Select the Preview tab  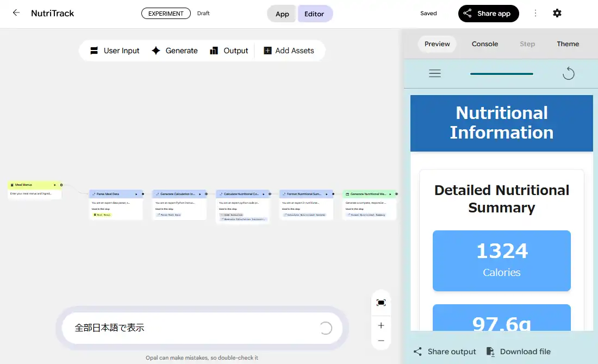click(x=437, y=44)
